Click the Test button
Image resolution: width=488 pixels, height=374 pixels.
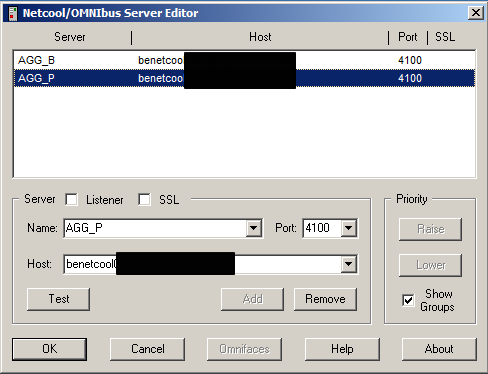tap(59, 299)
